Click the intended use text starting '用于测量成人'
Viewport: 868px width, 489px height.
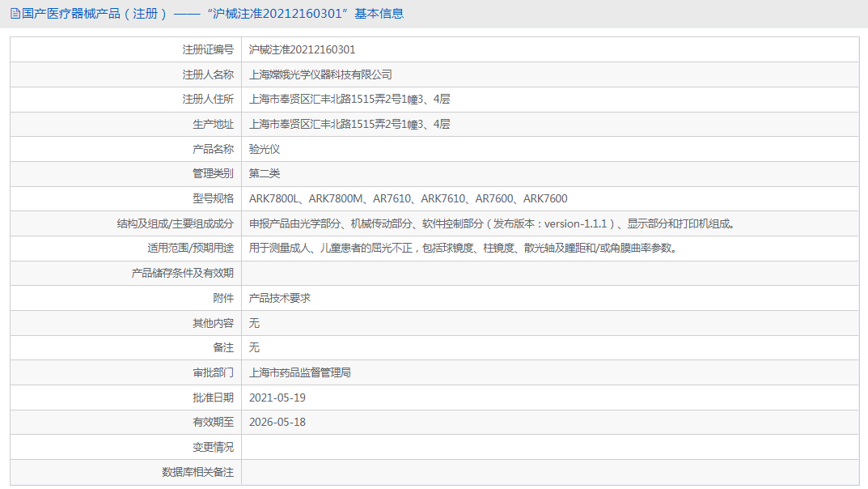(x=464, y=248)
